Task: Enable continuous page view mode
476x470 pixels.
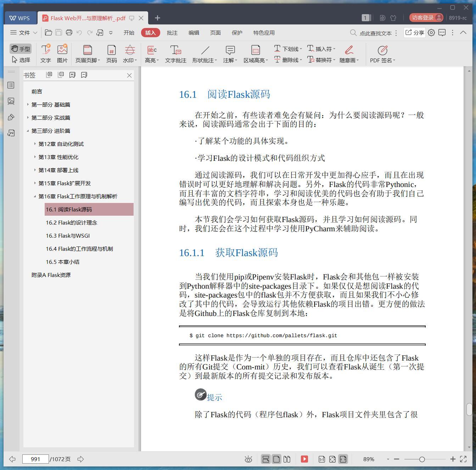Action: point(265,459)
